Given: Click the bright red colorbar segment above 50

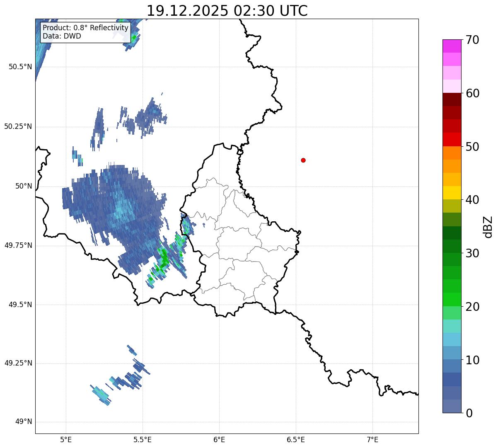Looking at the screenshot, I should pos(452,139).
